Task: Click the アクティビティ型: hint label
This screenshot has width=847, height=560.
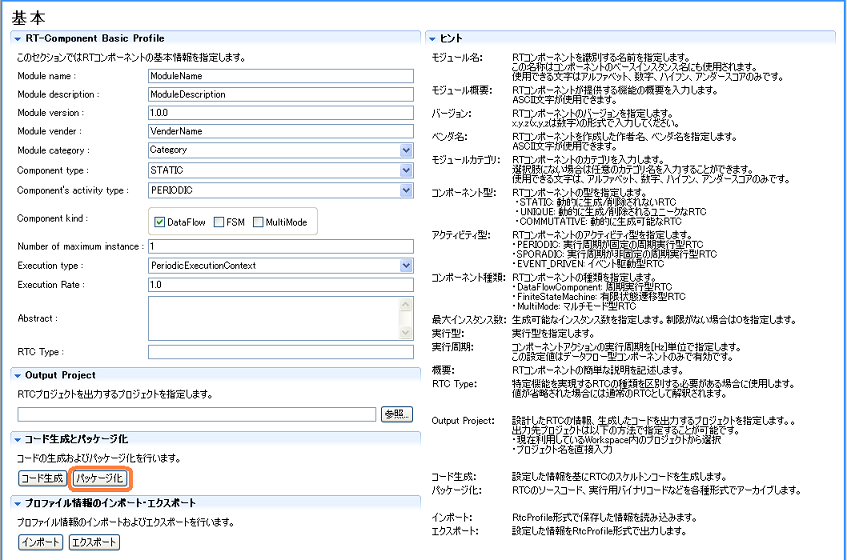Action: pos(460,235)
